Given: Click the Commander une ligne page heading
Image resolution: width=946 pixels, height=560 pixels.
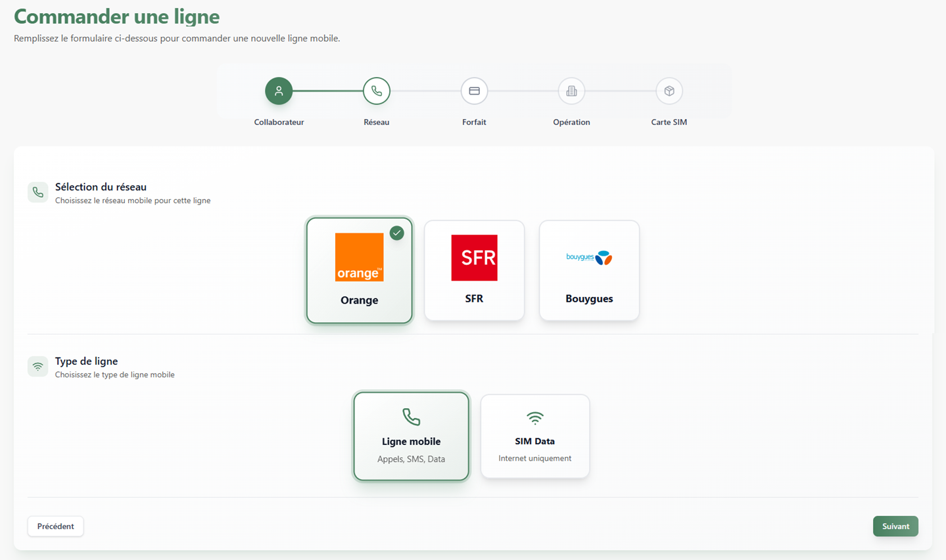Looking at the screenshot, I should tap(117, 16).
